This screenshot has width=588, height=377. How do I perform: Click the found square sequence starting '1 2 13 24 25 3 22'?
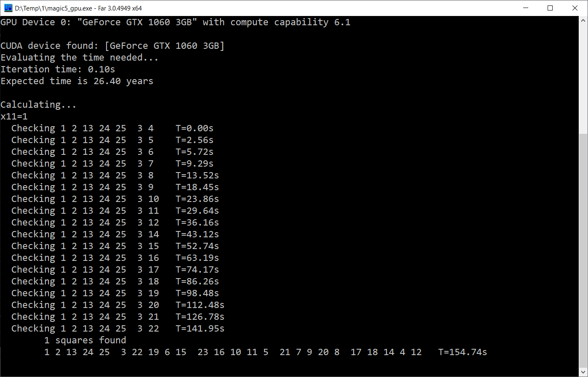(x=233, y=352)
